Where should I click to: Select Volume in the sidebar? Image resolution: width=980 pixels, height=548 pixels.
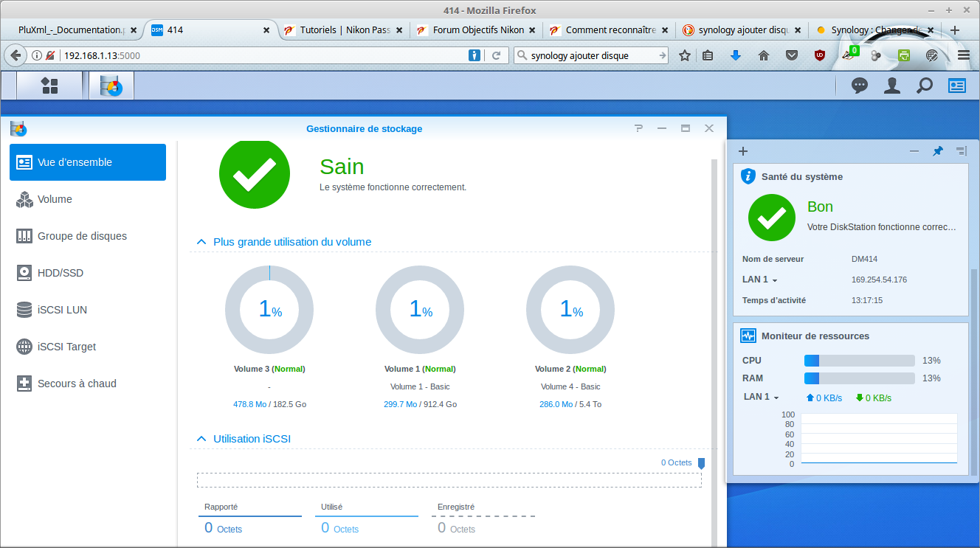coord(55,199)
